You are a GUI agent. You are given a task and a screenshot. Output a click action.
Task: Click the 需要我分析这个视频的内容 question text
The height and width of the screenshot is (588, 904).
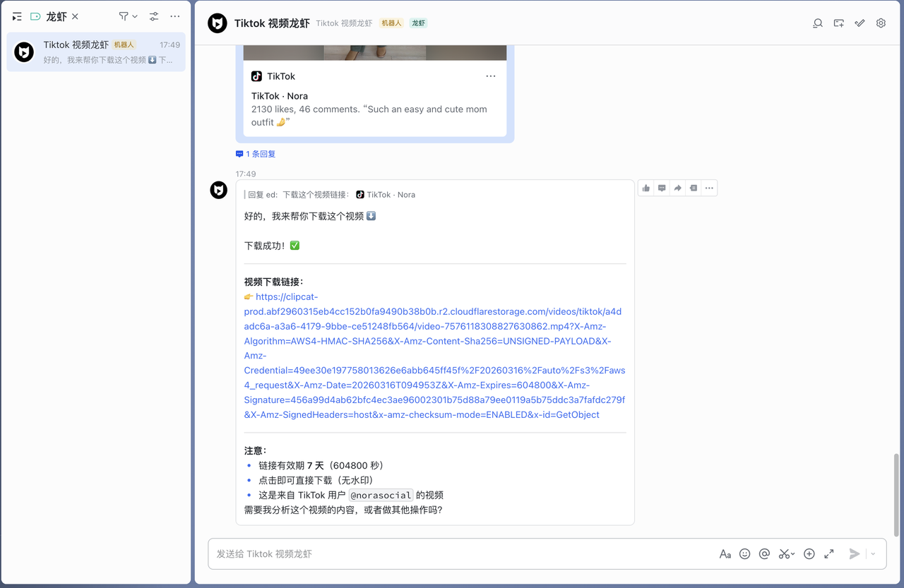(x=343, y=510)
